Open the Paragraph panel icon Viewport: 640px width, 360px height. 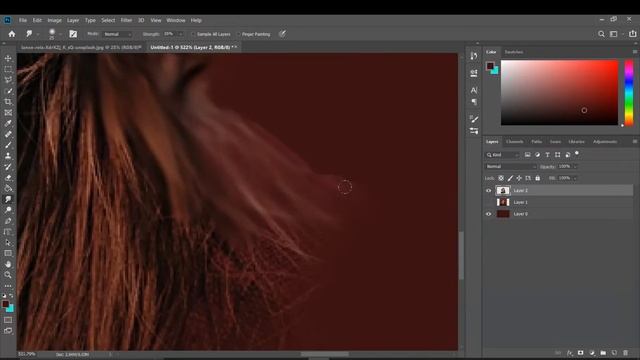(474, 102)
